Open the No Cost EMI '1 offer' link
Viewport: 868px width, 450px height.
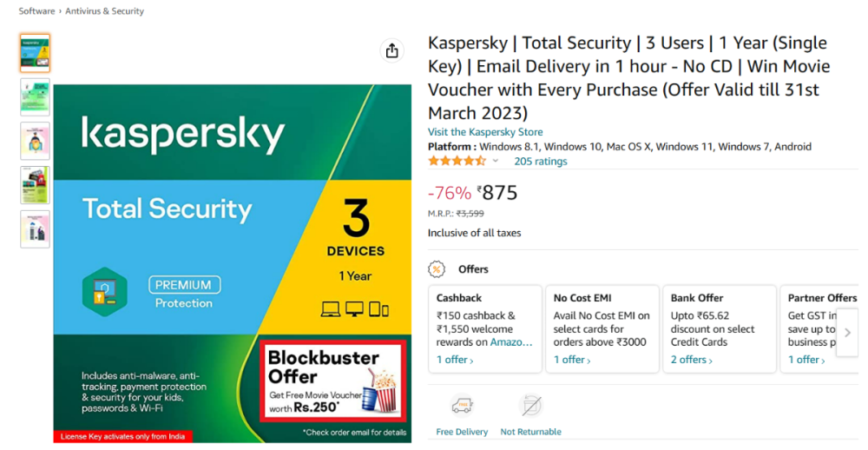[x=572, y=360]
